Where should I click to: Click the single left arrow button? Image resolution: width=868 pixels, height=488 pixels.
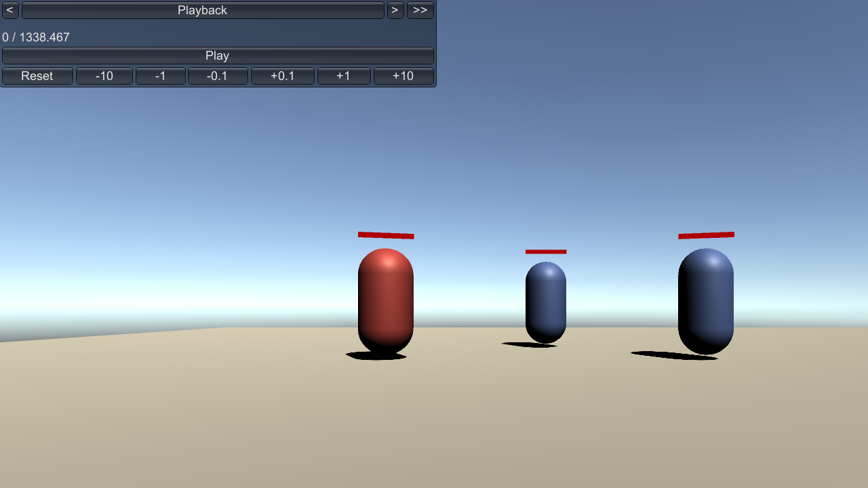click(9, 10)
